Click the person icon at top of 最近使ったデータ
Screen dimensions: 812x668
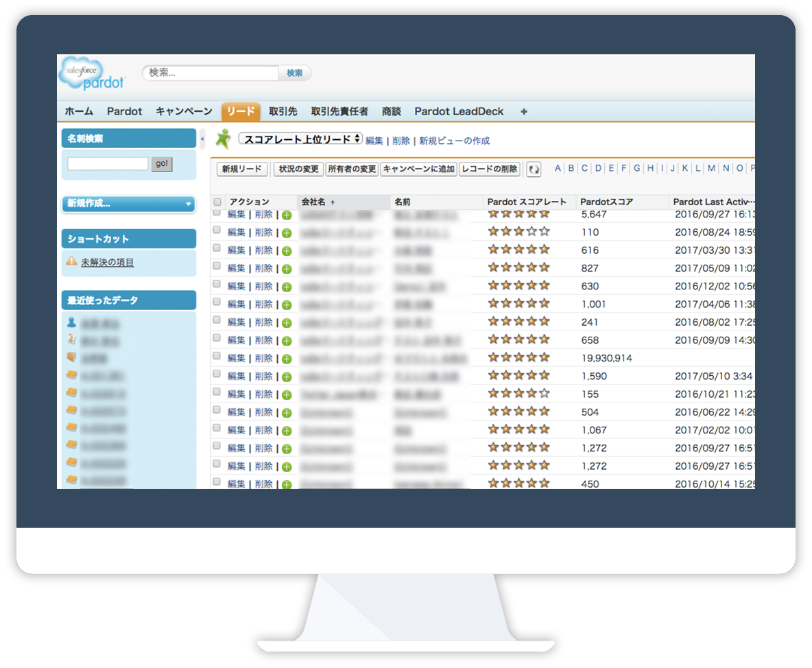[71, 322]
